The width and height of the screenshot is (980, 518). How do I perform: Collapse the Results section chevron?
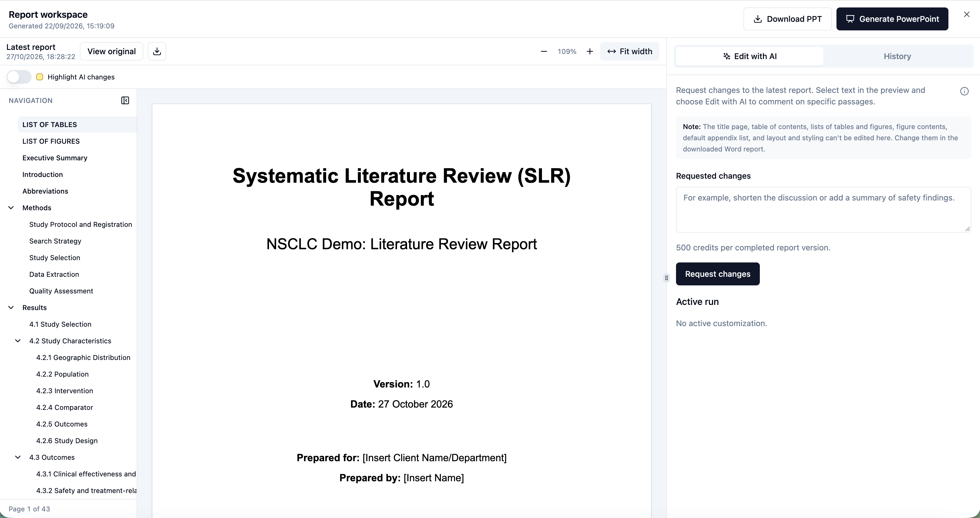pyautogui.click(x=11, y=307)
